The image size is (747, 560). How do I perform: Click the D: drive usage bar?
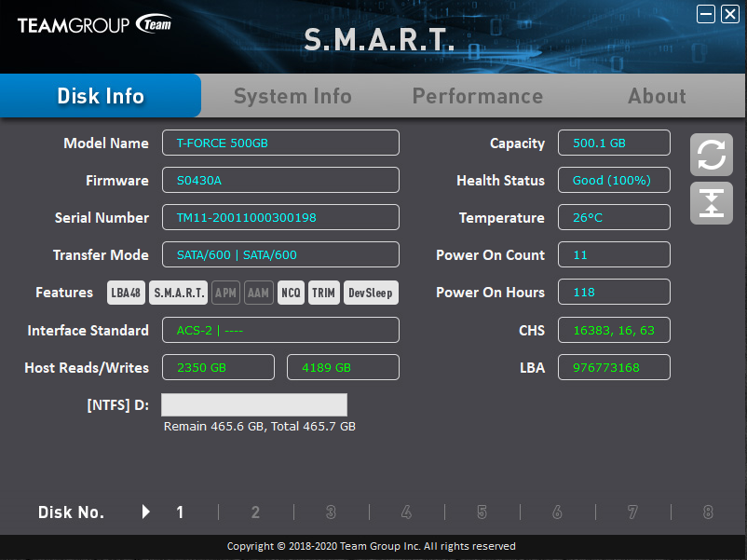[x=254, y=404]
